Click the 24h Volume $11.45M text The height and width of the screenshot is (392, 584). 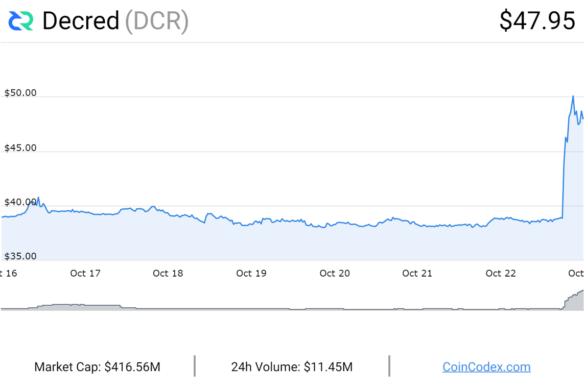click(x=292, y=366)
